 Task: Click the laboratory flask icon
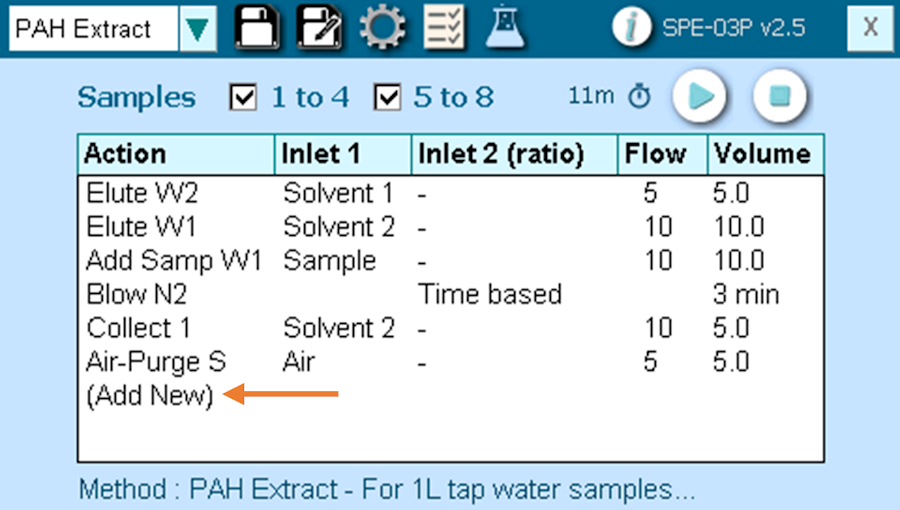tap(505, 27)
